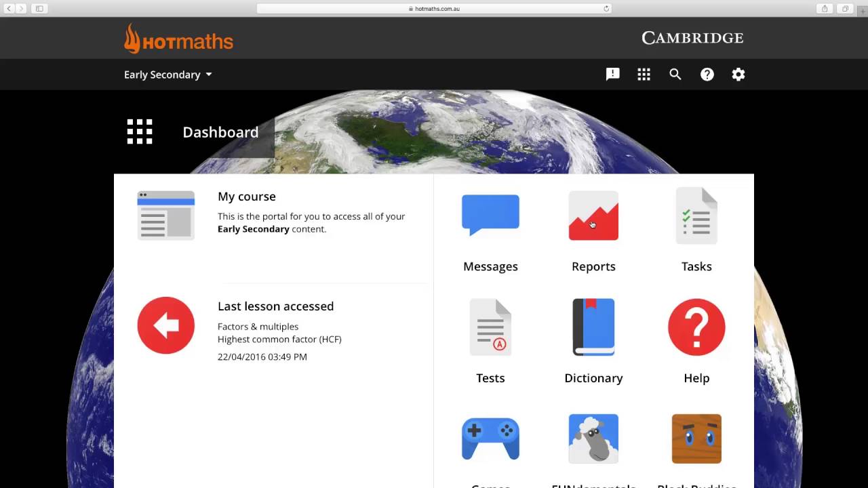Click the Messages label
The height and width of the screenshot is (488, 868).
pos(490,266)
